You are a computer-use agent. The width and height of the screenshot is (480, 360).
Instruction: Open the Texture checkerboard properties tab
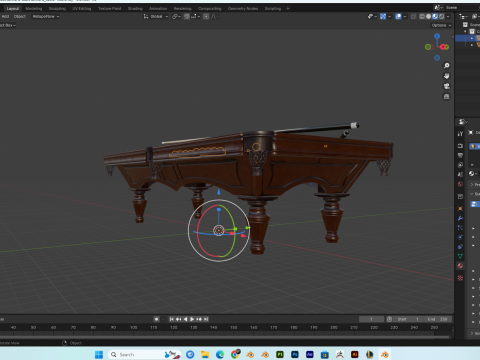460,278
